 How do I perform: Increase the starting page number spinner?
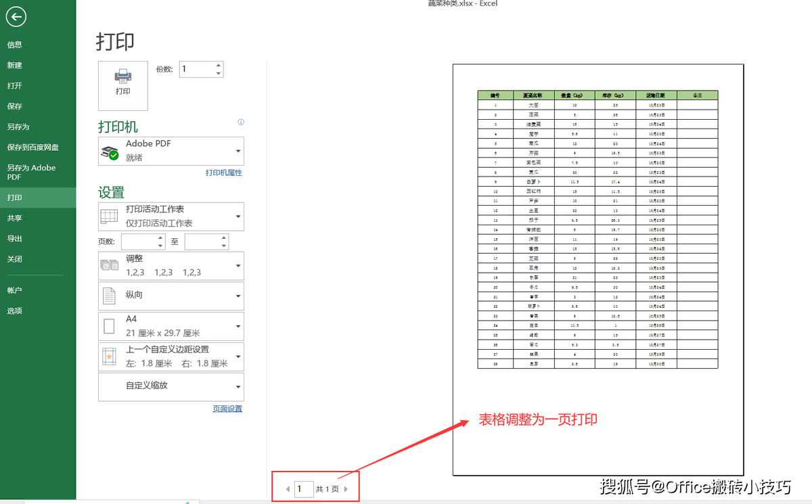tap(161, 237)
